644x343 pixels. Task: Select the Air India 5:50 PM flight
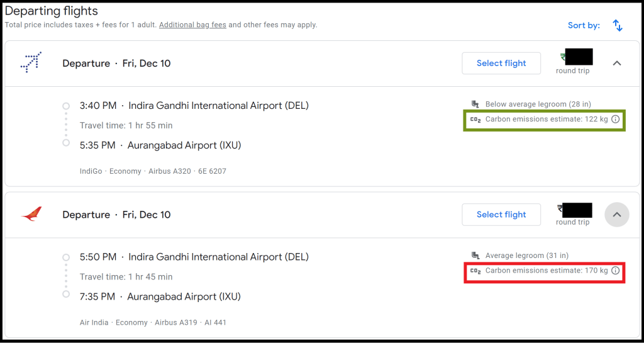(501, 215)
